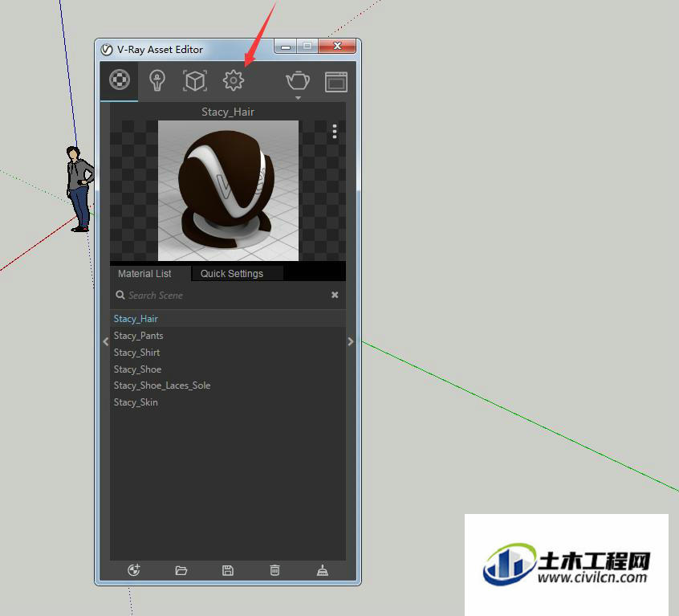Switch to the Quick Settings tab
This screenshot has width=679, height=616.
238,273
